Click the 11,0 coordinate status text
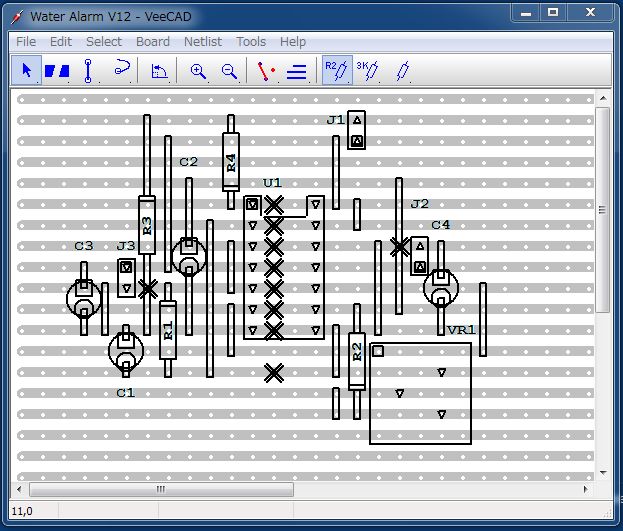The height and width of the screenshot is (531, 623). pos(22,511)
